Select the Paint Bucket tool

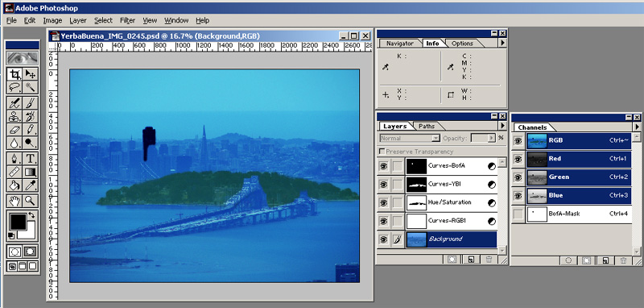point(15,186)
